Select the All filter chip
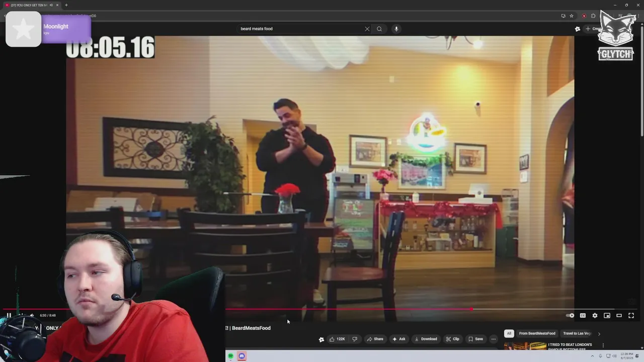This screenshot has width=644, height=362. pyautogui.click(x=509, y=333)
